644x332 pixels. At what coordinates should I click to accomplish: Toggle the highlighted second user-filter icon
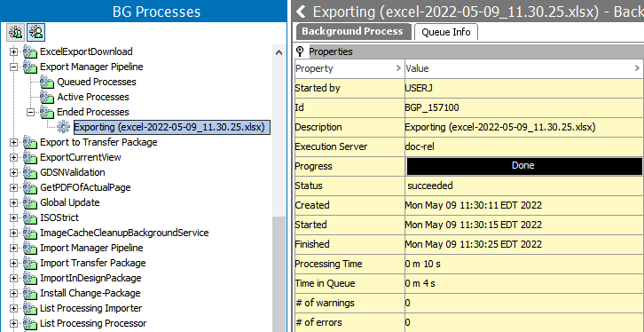36,33
